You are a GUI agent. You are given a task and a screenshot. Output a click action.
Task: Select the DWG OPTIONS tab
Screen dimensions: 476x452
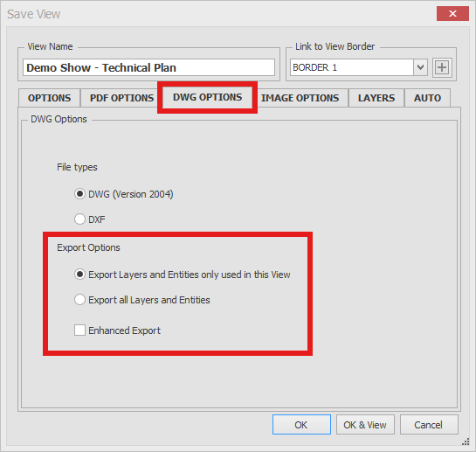tap(207, 97)
